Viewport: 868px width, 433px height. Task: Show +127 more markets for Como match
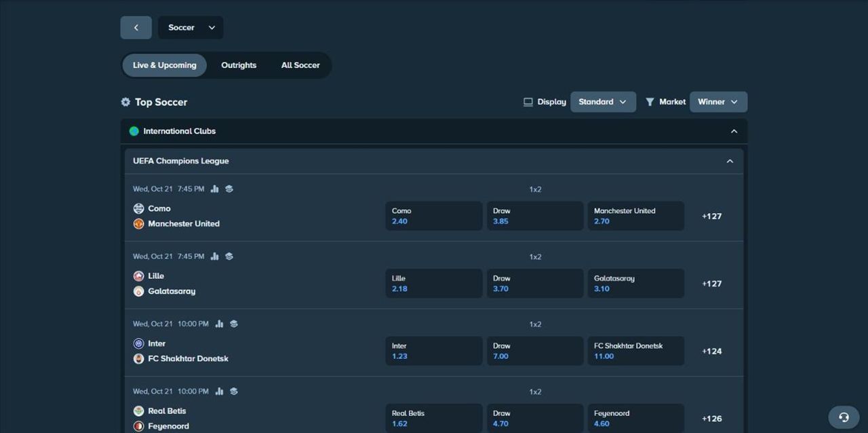pyautogui.click(x=711, y=216)
